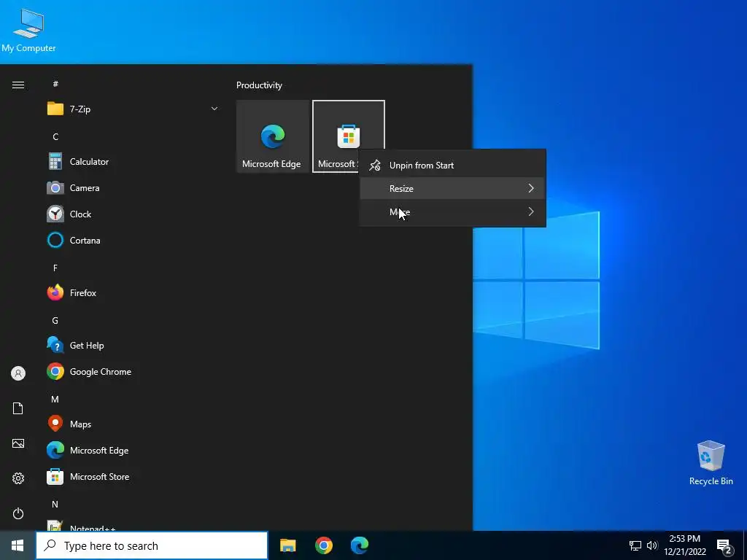747x560 pixels.
Task: Open the My Computer desktop icon
Action: point(28,31)
